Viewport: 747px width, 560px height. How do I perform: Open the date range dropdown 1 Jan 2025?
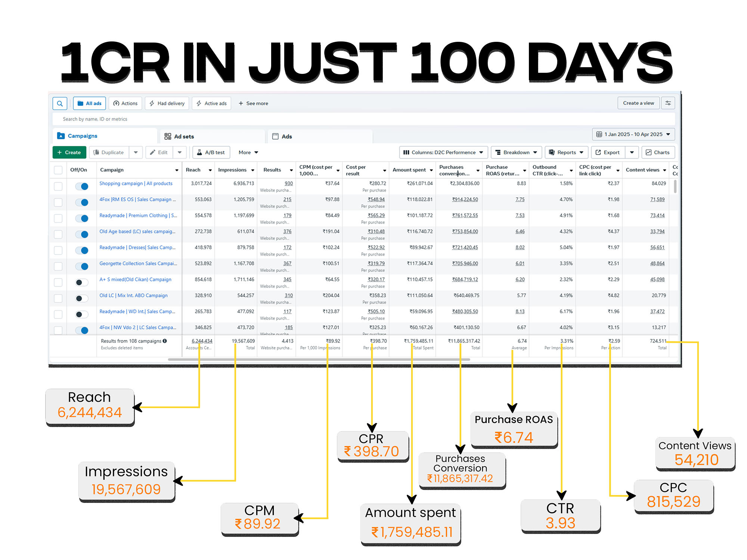[633, 134]
